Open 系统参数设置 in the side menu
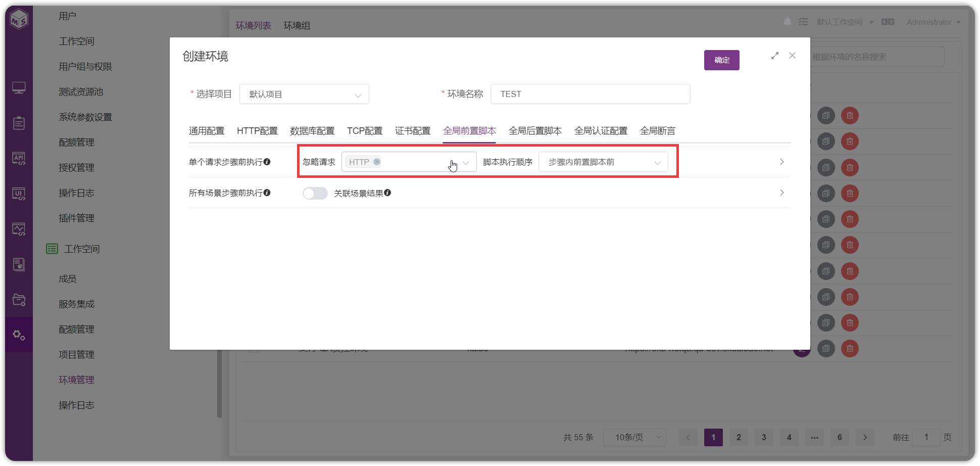 (x=85, y=117)
